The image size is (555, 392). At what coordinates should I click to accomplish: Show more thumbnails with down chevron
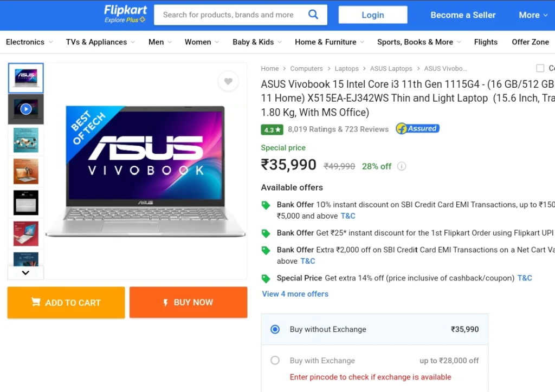click(25, 272)
